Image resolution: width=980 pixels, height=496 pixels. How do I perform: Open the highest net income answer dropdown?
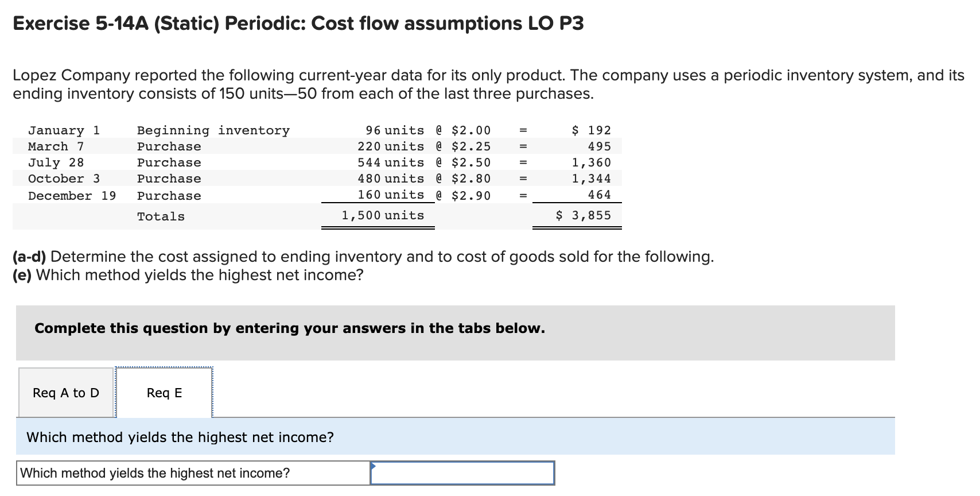point(462,473)
